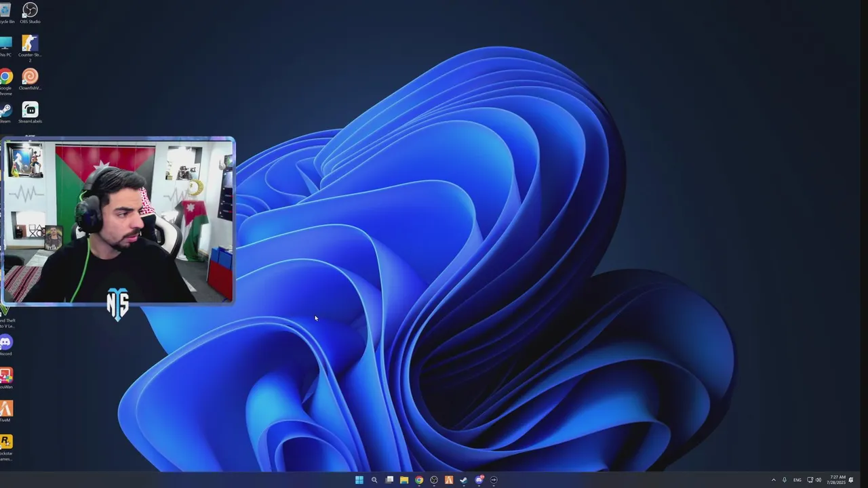Open File Explorer from the taskbar
Image resolution: width=868 pixels, height=488 pixels.
click(x=404, y=480)
